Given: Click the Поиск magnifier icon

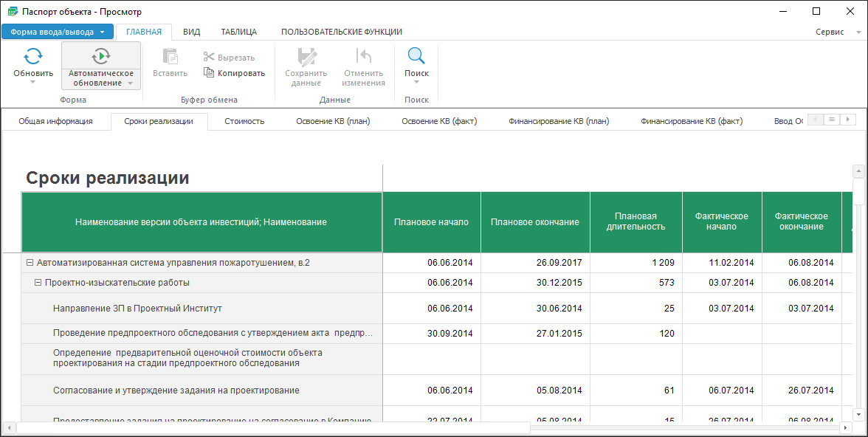Looking at the screenshot, I should (x=416, y=57).
